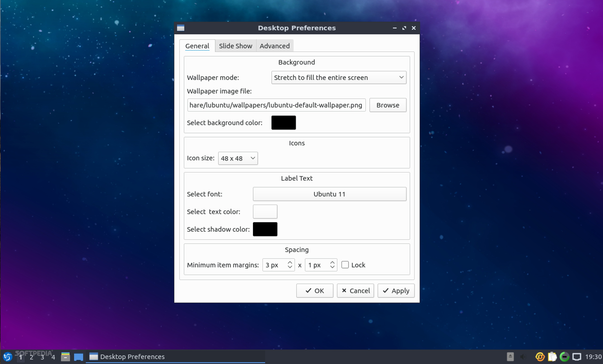Launch the file manager from the panel
Screen dimensions: 603x364
coord(65,357)
